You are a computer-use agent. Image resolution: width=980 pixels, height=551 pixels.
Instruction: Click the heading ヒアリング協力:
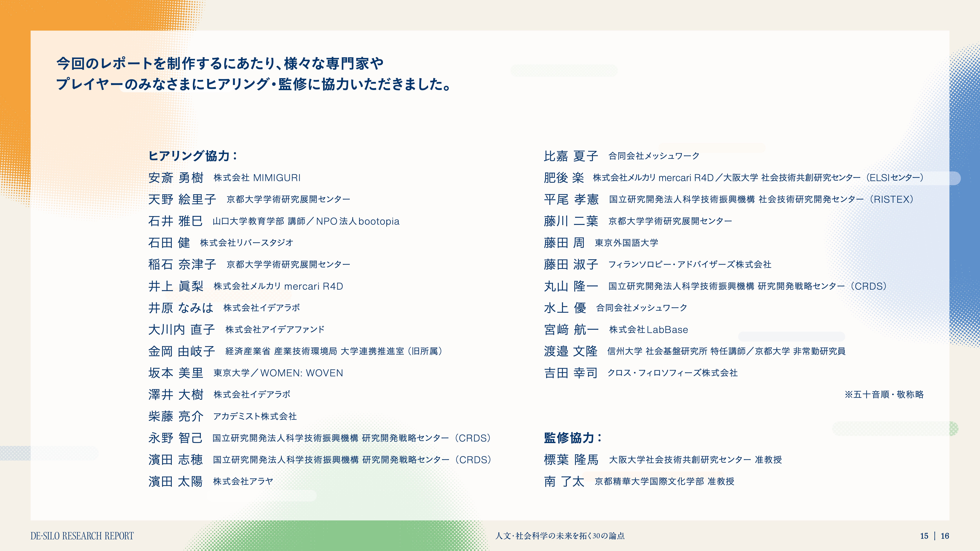coord(193,156)
